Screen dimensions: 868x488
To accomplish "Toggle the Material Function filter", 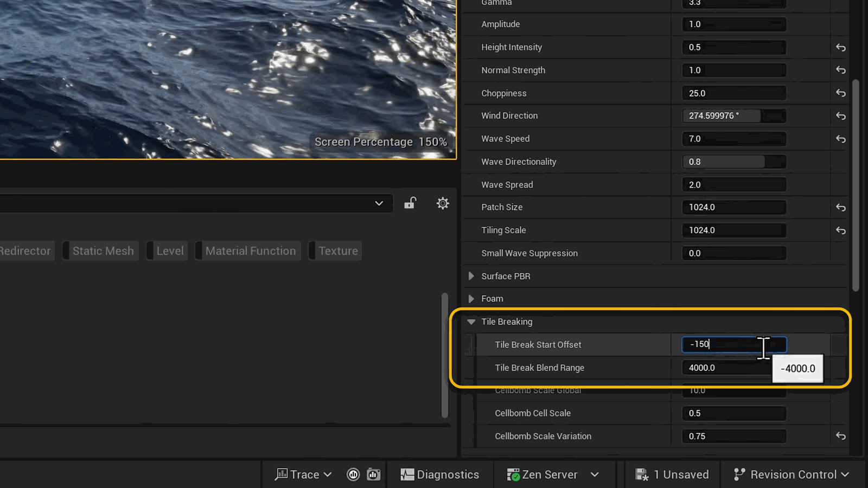I will pyautogui.click(x=248, y=251).
